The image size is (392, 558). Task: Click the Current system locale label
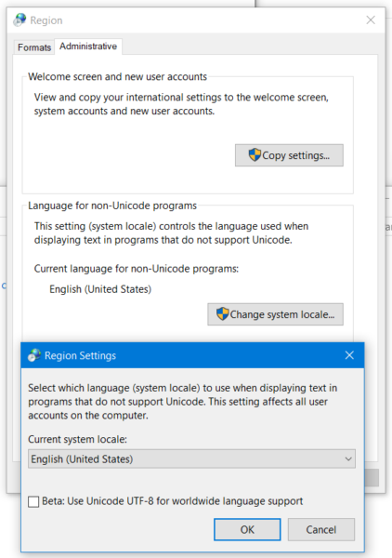(77, 439)
